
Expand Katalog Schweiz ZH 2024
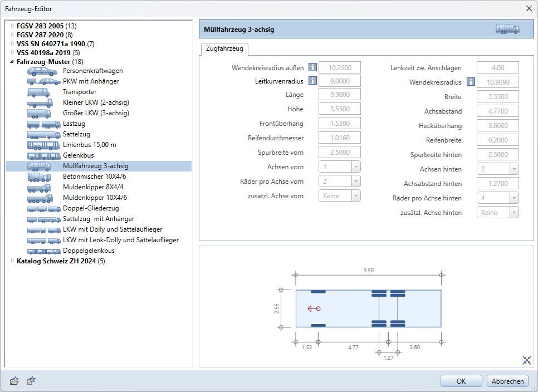click(x=12, y=261)
